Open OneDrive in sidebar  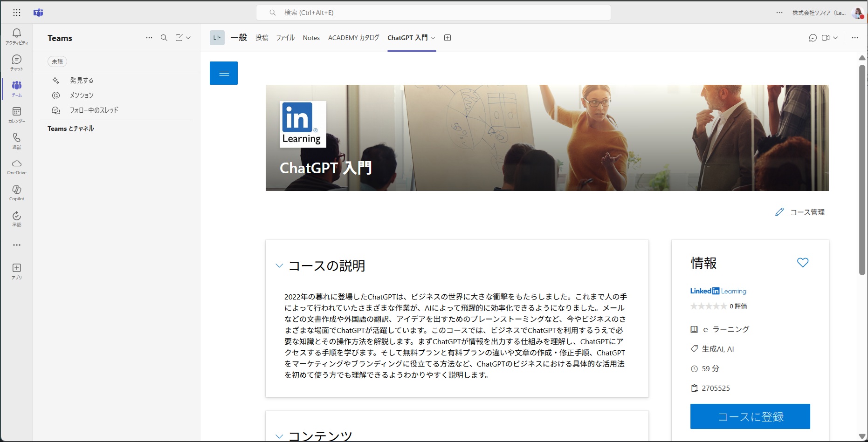click(x=17, y=167)
